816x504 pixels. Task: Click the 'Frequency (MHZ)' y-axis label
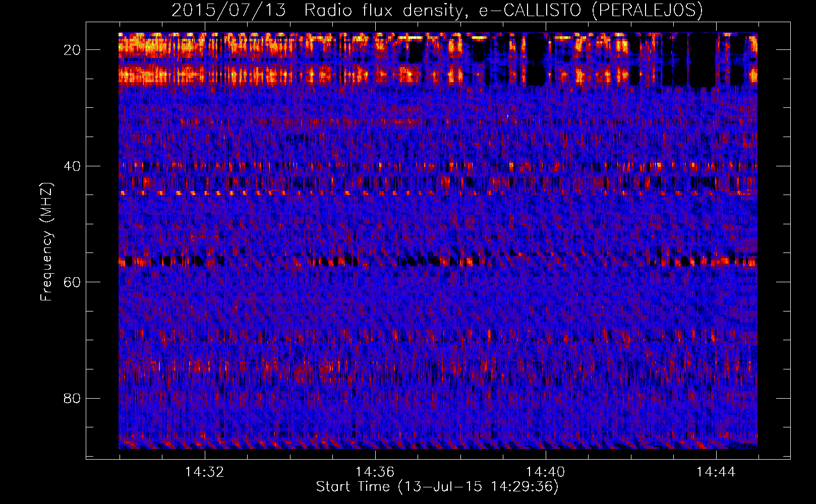click(46, 242)
